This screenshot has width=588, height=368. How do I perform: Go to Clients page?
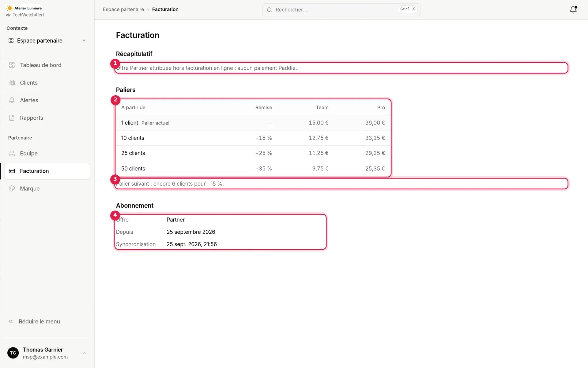pyautogui.click(x=47, y=83)
